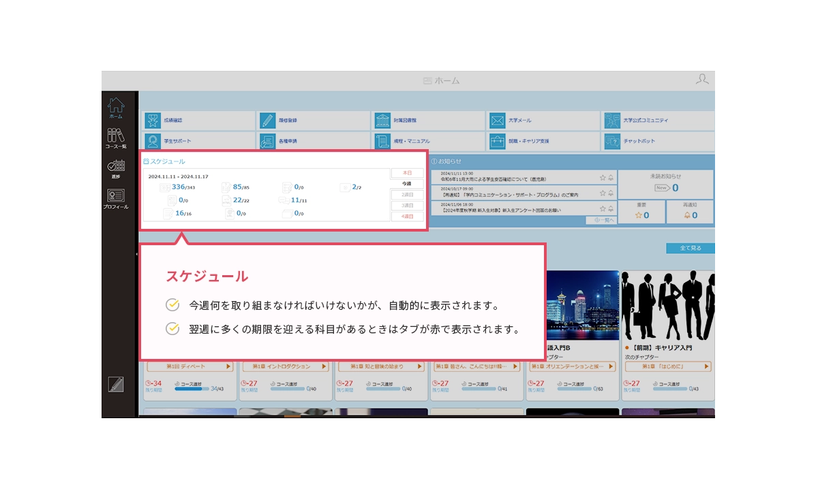
Task: Open the 一覧へ notices link
Action: point(601,220)
